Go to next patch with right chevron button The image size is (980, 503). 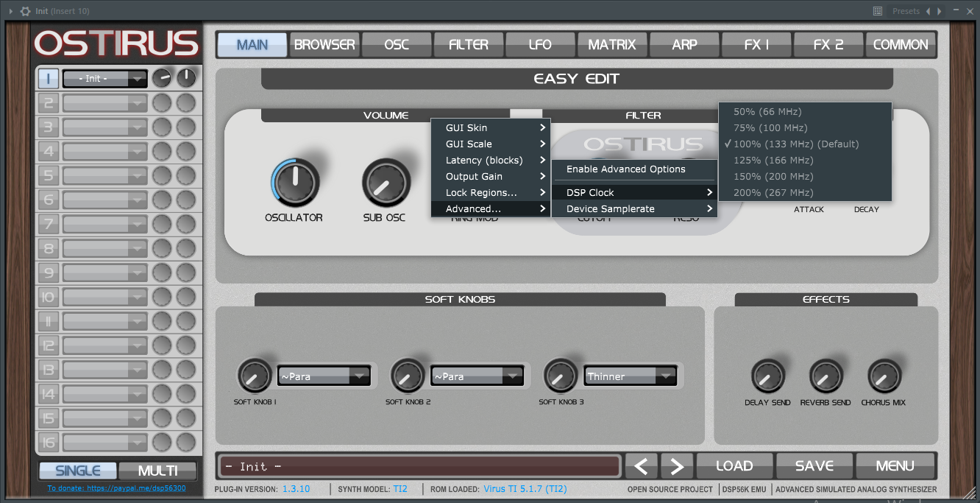pos(677,466)
